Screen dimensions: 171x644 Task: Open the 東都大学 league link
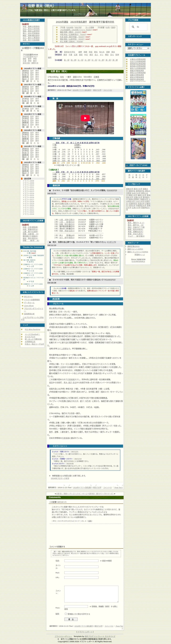coord(130,189)
